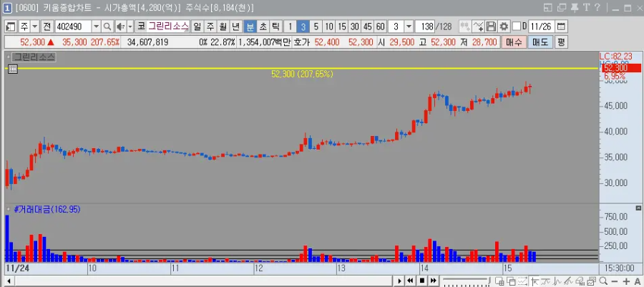Set interval to 3 minutes

pyautogui.click(x=303, y=26)
